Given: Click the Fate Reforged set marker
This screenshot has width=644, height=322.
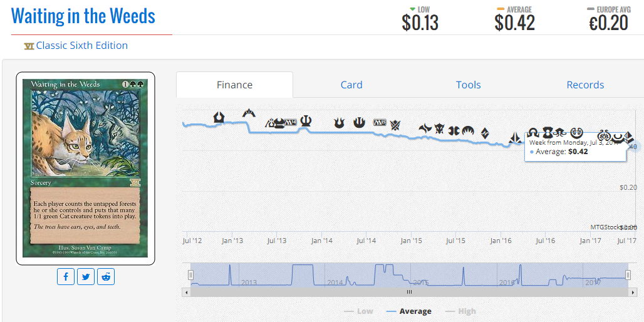Looking at the screenshot, I should tap(425, 128).
